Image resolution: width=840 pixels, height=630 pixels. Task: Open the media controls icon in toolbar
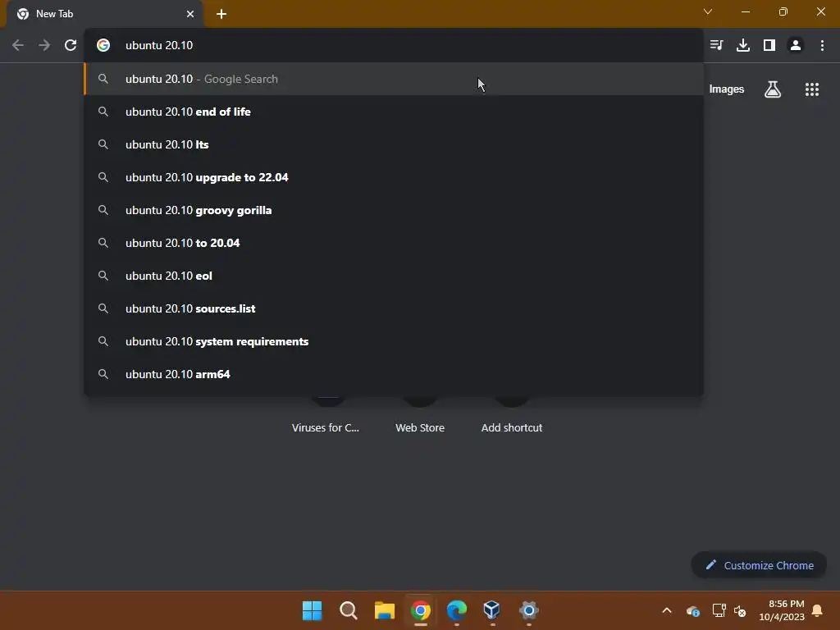click(716, 45)
